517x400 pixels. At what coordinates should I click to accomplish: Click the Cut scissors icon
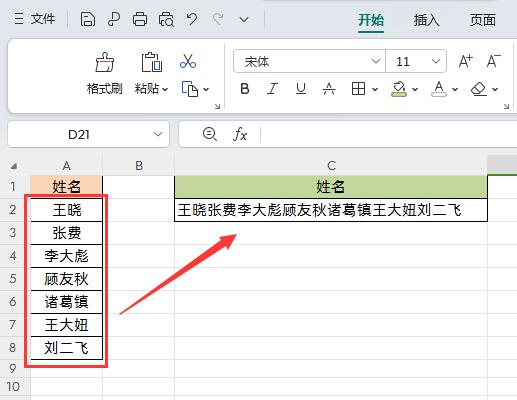[188, 61]
